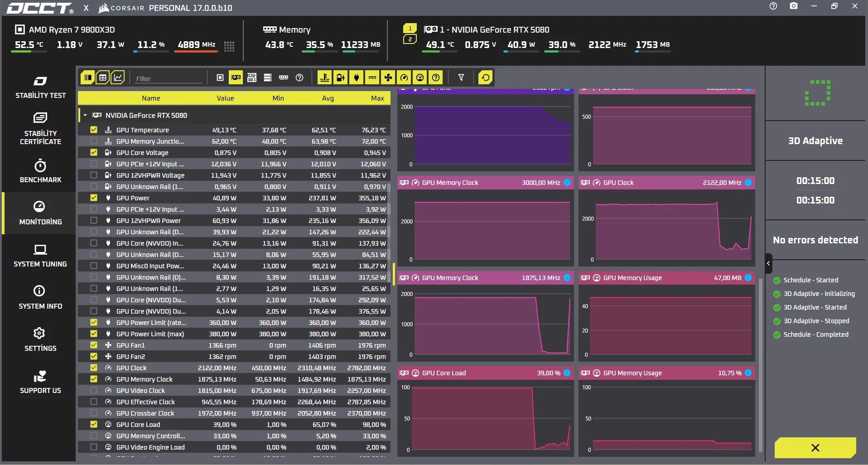Check the GPU 12VHPWR Power checkbox
Viewport: 868px width, 465px height.
tap(94, 220)
